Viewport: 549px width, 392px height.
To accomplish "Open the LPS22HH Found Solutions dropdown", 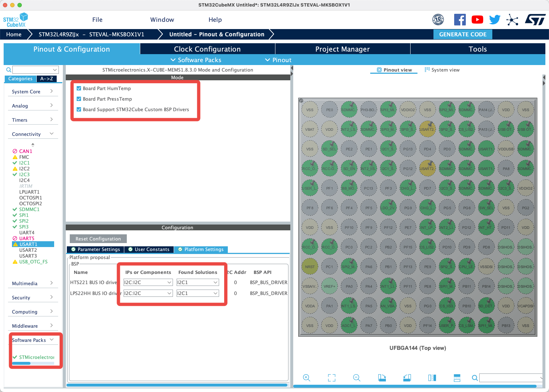I will pos(198,293).
